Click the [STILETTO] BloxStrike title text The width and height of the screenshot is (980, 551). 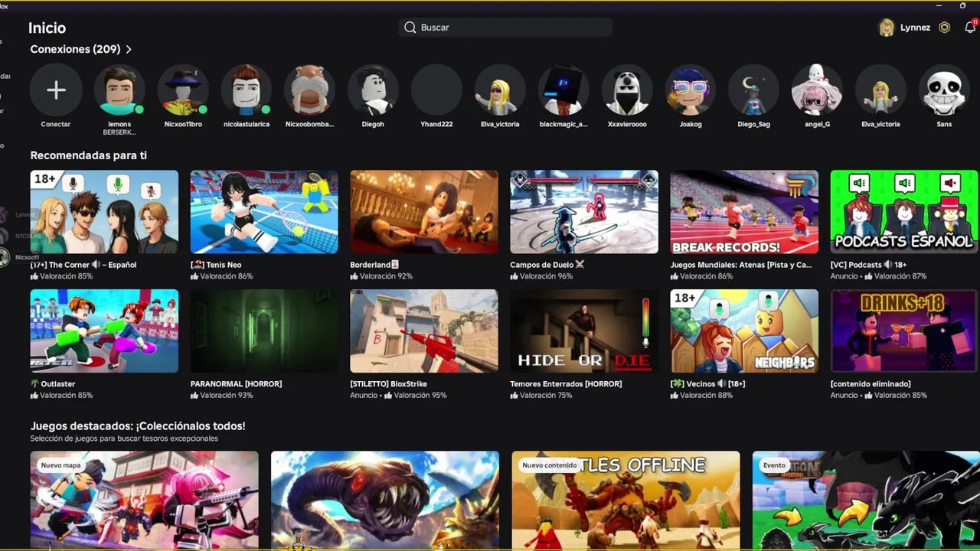388,384
